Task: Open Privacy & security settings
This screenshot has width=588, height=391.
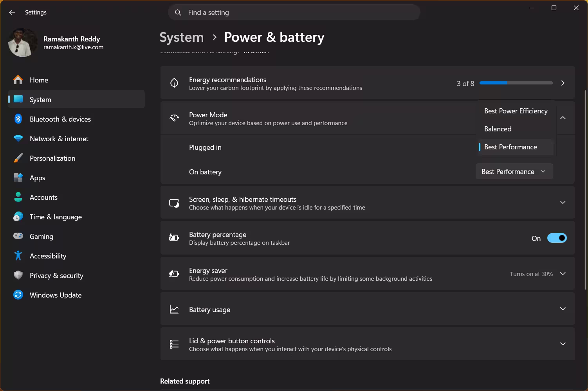Action: 76,275
